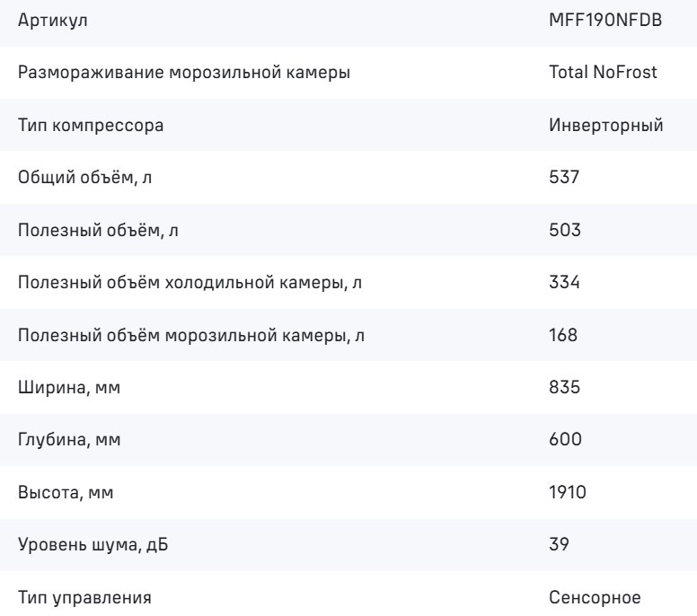697x616 pixels.
Task: Click Полезный объём холодильной камеры label
Action: tap(190, 282)
